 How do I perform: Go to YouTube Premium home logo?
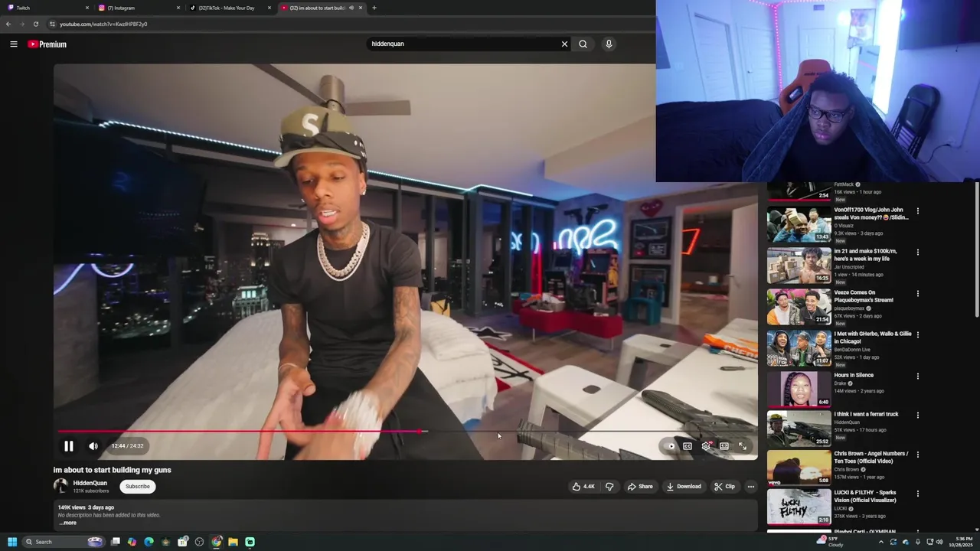coord(47,44)
